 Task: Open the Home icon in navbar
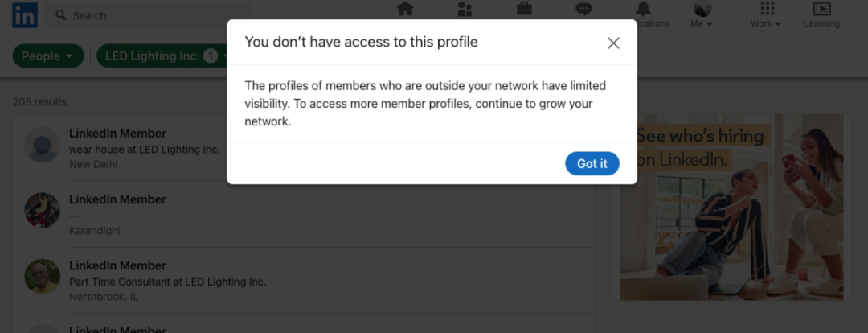coord(405,10)
